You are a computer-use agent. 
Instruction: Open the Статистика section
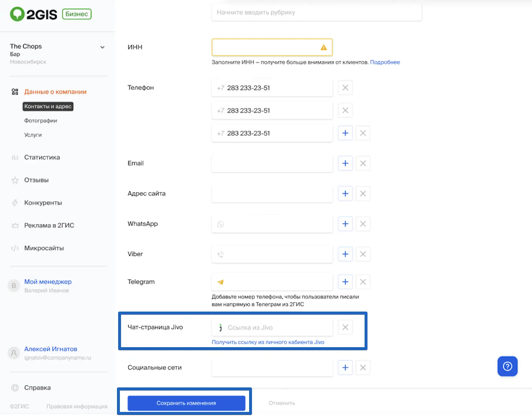(42, 157)
